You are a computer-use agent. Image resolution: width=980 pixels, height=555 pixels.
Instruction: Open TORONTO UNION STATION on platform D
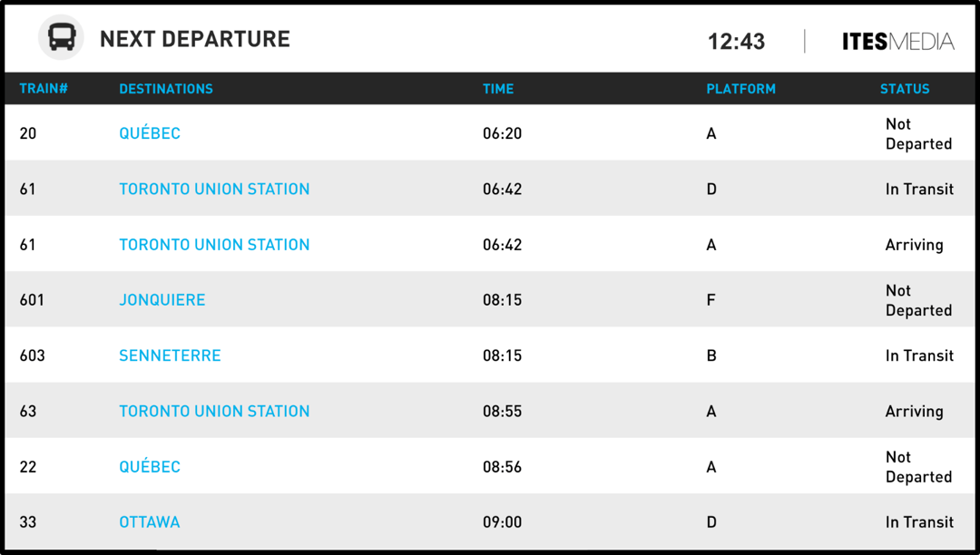coord(214,189)
